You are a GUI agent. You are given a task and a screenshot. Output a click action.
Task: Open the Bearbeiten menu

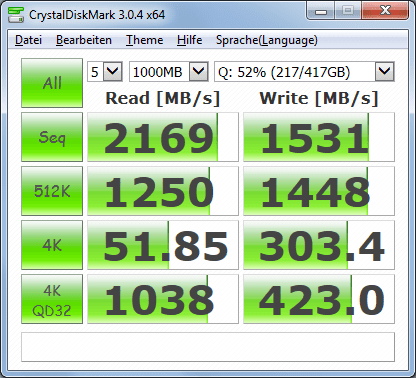[x=84, y=40]
